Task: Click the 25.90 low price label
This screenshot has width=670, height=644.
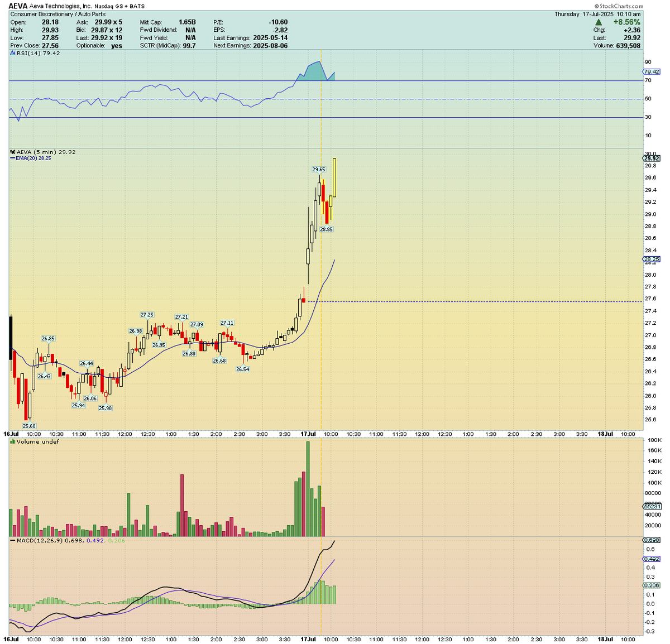Action: (x=105, y=408)
